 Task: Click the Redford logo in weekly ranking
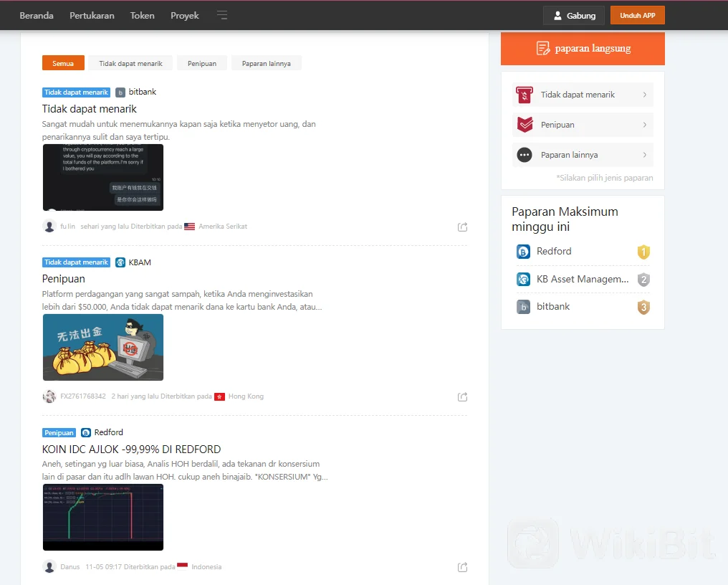pos(523,252)
